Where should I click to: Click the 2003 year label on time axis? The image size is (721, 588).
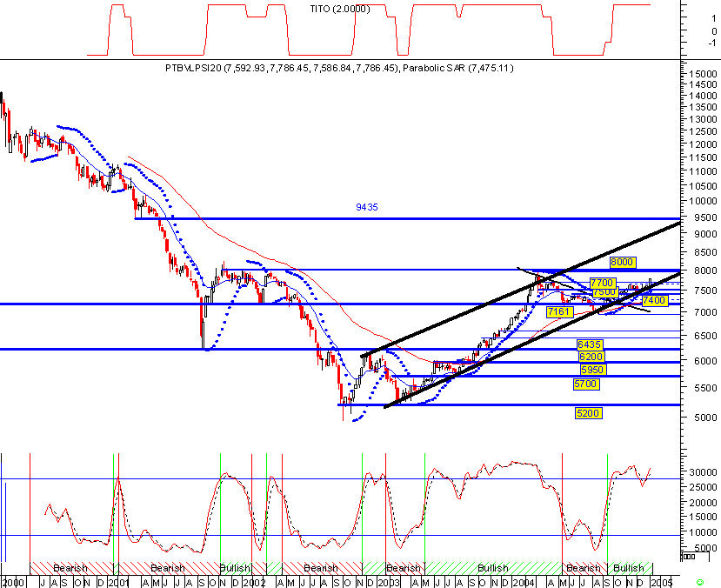coord(389,583)
